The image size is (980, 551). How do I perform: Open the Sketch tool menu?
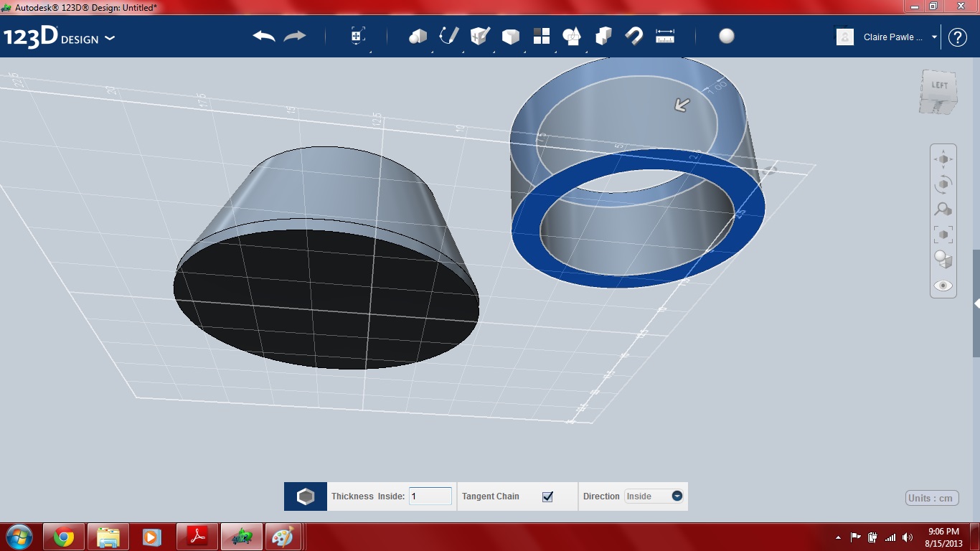coord(449,37)
